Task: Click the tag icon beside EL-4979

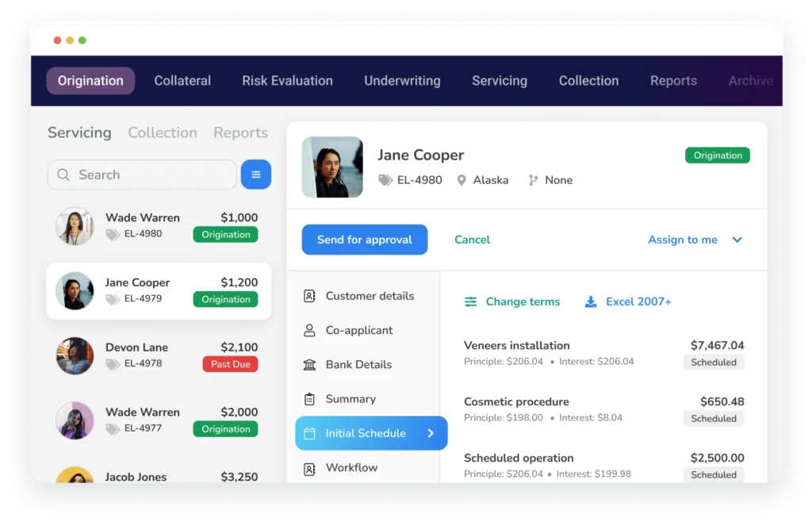Action: click(x=113, y=299)
